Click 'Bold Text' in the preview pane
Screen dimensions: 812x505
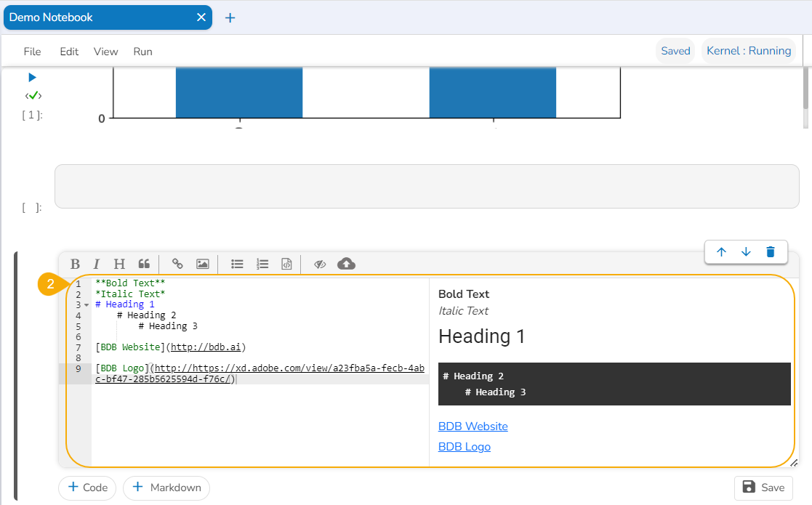pyautogui.click(x=464, y=294)
